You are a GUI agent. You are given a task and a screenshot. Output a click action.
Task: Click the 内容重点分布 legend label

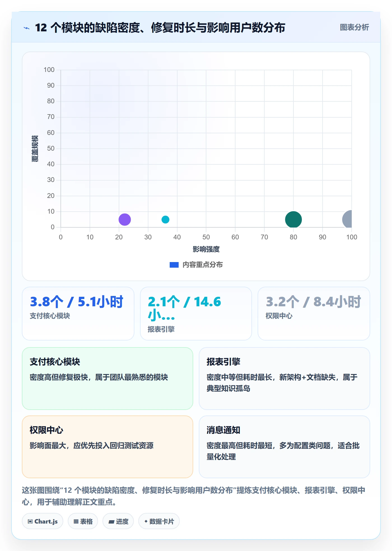(202, 265)
